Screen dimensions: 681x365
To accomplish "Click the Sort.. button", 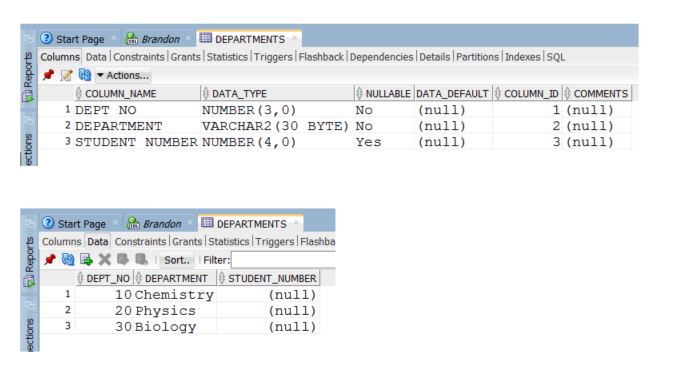I will [177, 260].
